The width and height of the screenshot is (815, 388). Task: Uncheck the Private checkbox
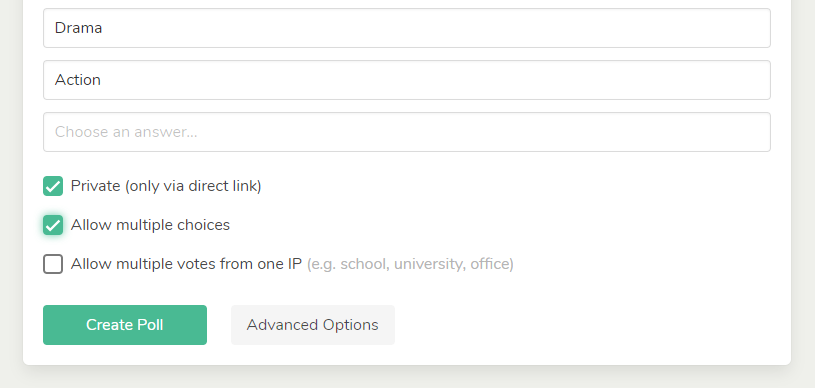[53, 186]
